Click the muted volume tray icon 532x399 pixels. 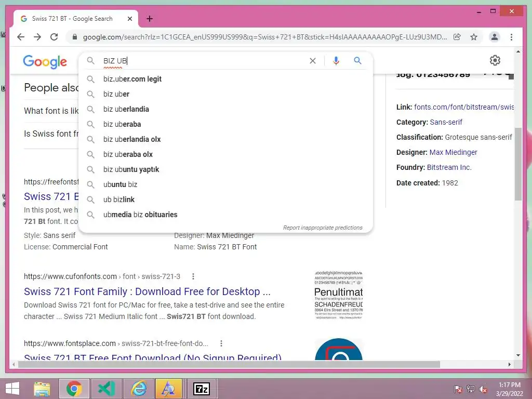pos(483,389)
